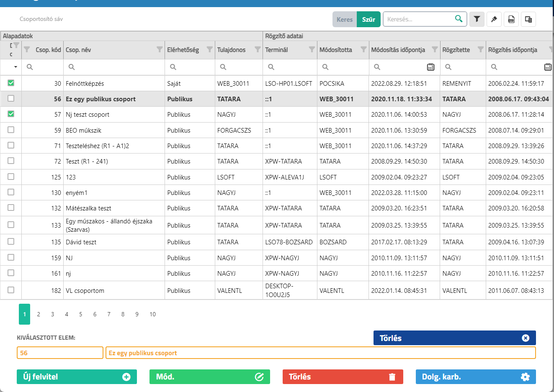Click the clear filters brush icon
554x392 pixels.
coord(494,19)
